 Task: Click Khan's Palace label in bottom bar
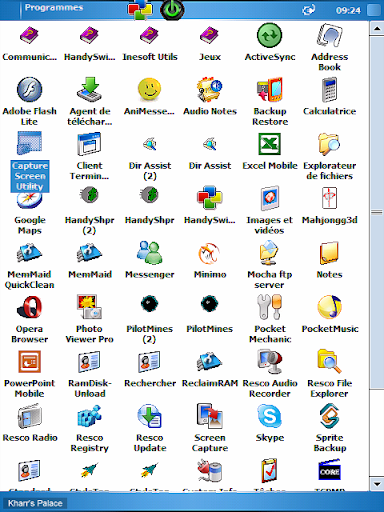[35, 503]
